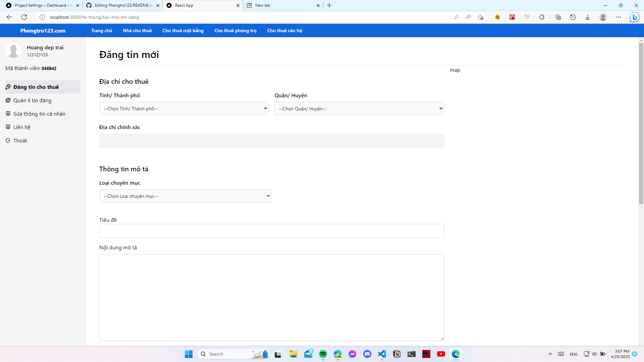This screenshot has width=644, height=362.
Task: Open the Tỉnh/ Thành phố dropdown
Action: (184, 109)
